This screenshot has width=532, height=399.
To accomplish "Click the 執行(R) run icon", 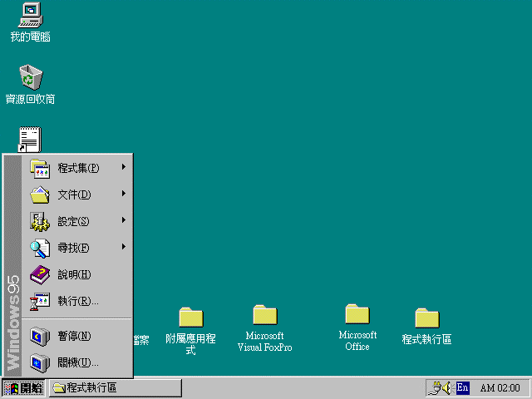I will pos(40,301).
